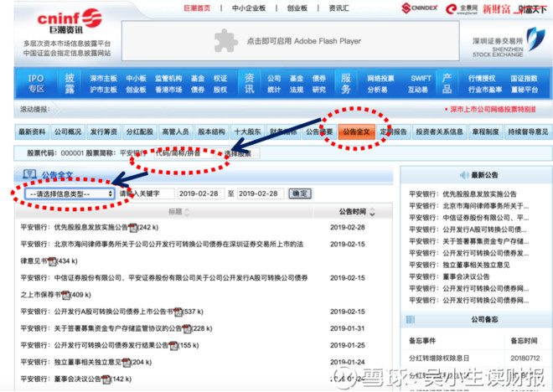Click the icon beside 公司备忘 heading
This screenshot has height=392, width=553.
coord(411,320)
